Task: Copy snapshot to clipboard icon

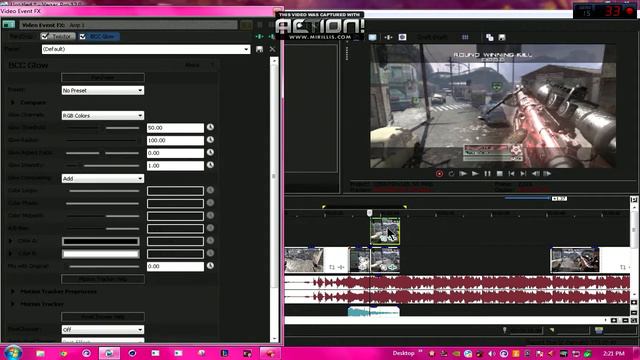Action: coord(489,38)
